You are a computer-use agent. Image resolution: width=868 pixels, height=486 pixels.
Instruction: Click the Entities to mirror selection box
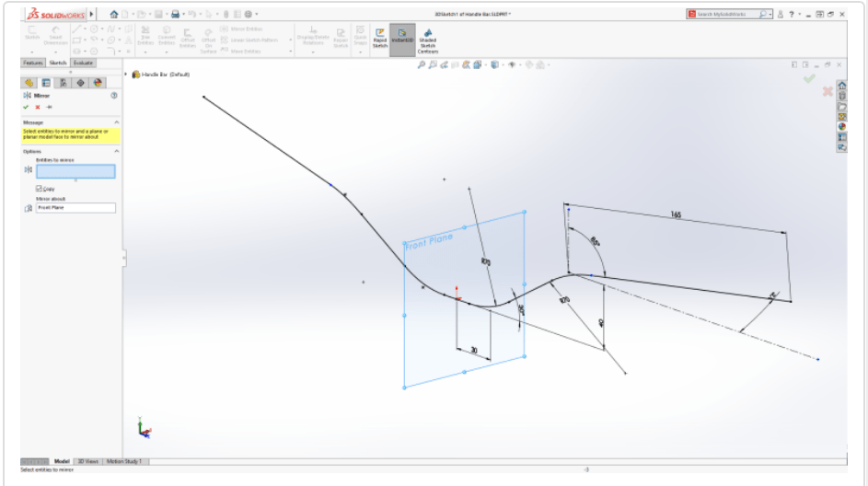coord(75,171)
